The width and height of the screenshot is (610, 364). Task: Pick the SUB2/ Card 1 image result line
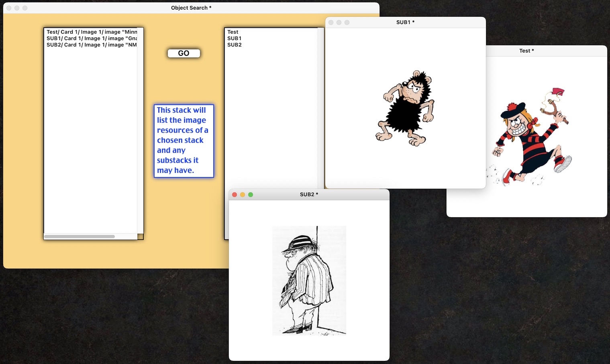92,45
